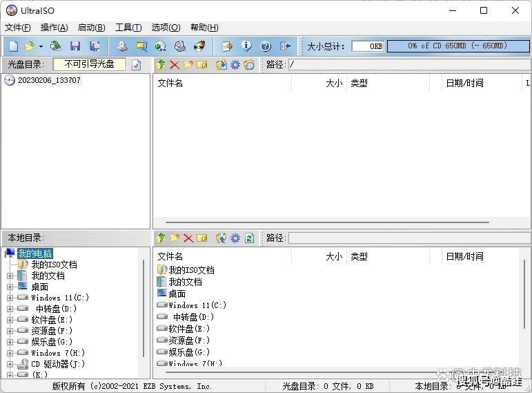Click Up arrow in disc directory toolbar

[161, 64]
